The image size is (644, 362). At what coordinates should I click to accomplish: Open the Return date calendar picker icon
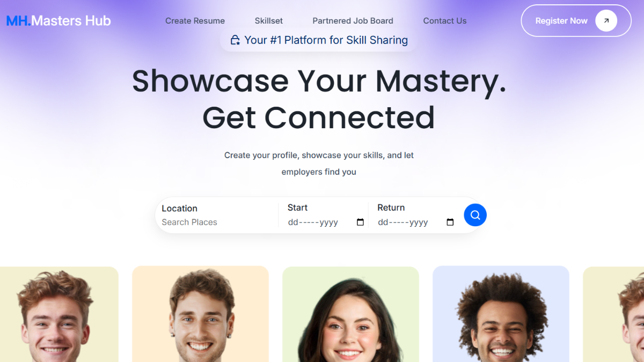450,222
